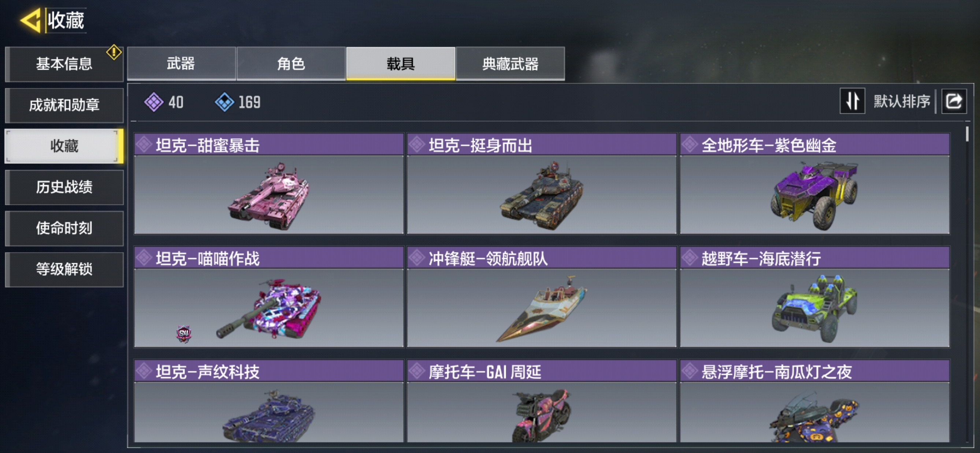Open the 默认排序 sorting dropdown
This screenshot has height=453, width=980.
(x=901, y=101)
